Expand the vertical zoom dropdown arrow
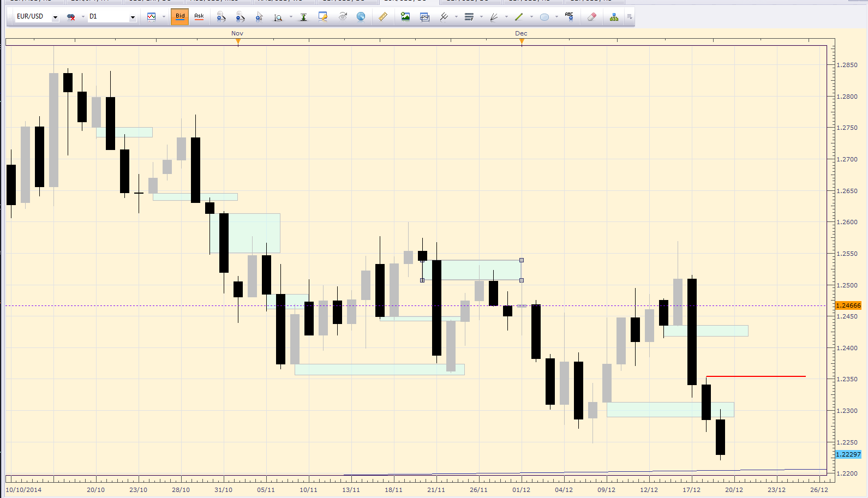This screenshot has width=868, height=498. tap(291, 17)
